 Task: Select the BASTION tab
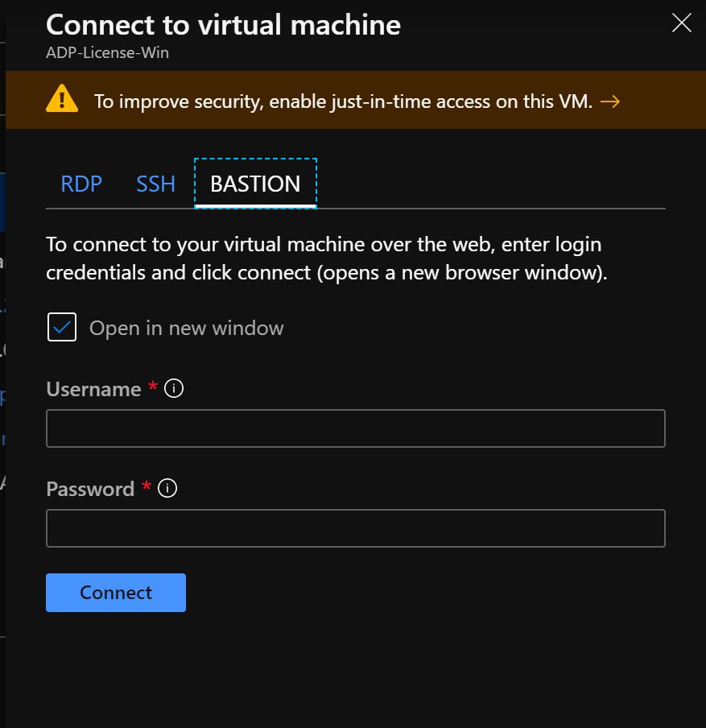[x=255, y=184]
